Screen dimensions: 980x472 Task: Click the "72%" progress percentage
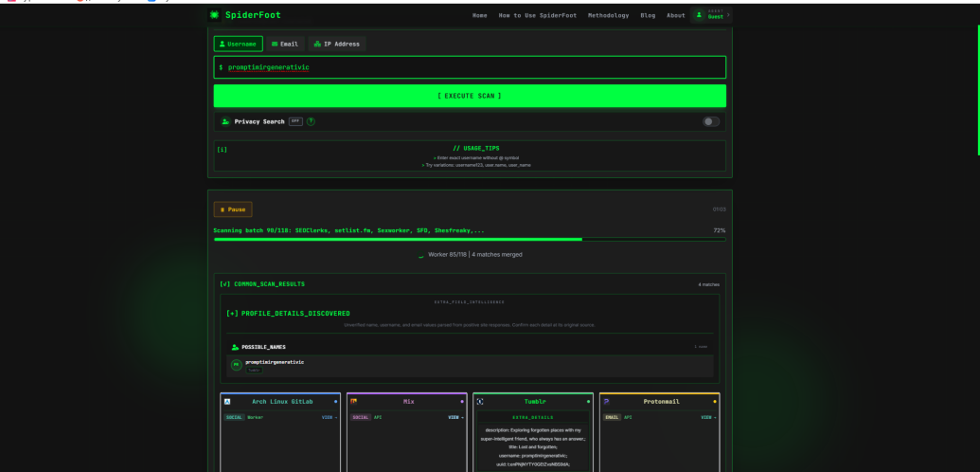pos(720,230)
